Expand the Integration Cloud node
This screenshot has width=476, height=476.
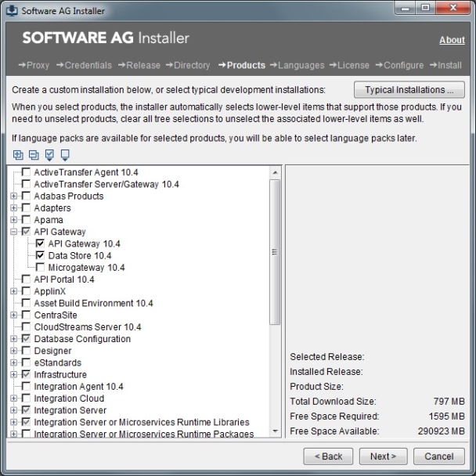[13, 398]
